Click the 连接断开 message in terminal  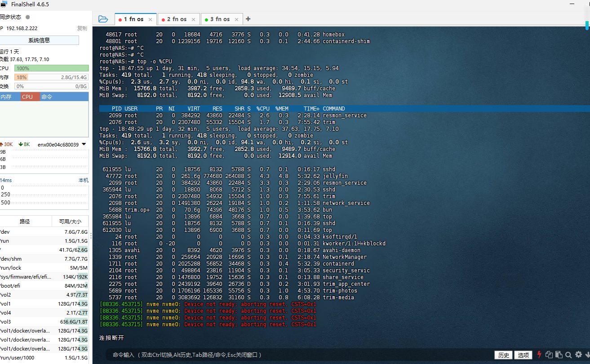[111, 337]
